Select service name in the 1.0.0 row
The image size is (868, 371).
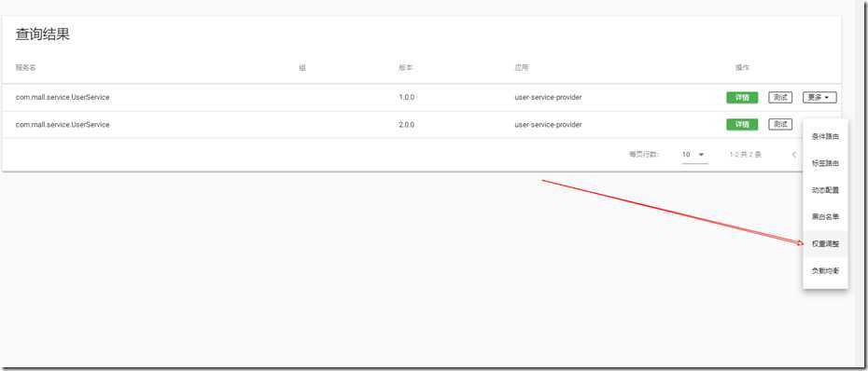63,97
